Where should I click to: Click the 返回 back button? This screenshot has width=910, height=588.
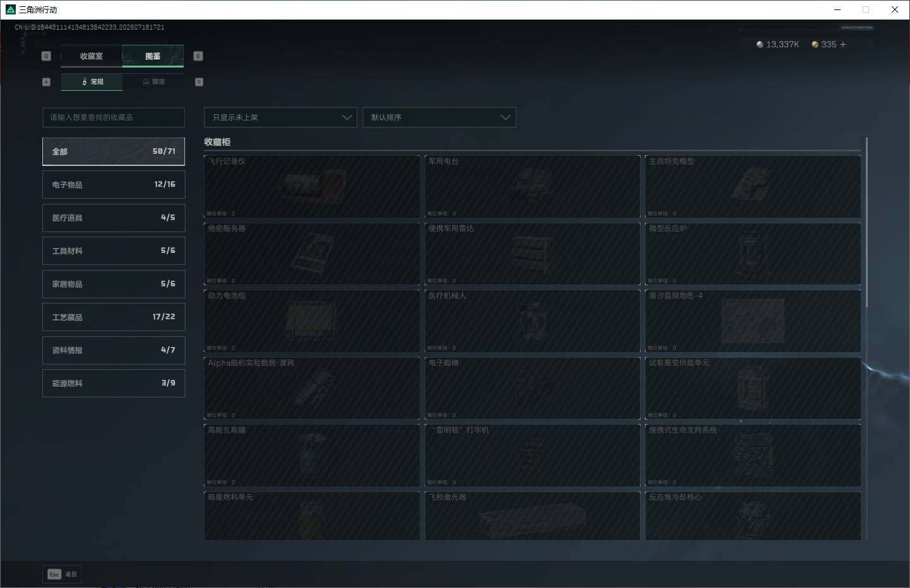(62, 574)
